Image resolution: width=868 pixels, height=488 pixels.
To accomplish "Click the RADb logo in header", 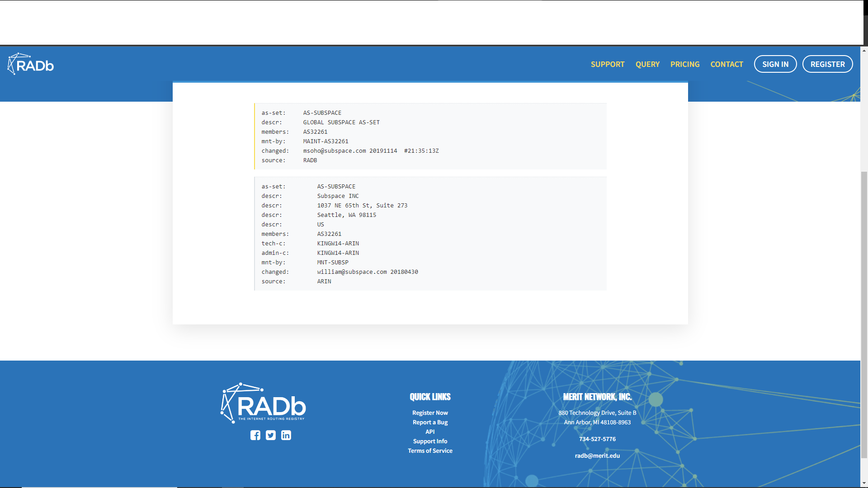I will click(x=31, y=64).
